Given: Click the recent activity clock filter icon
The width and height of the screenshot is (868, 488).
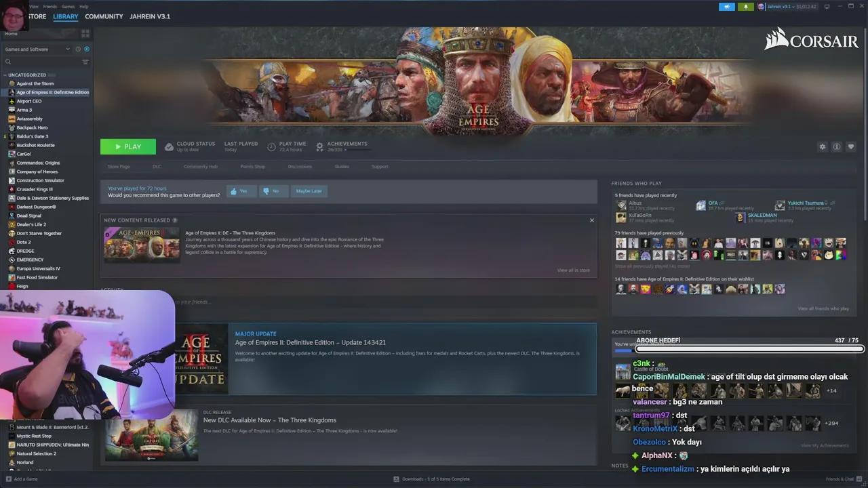Looking at the screenshot, I should pyautogui.click(x=78, y=49).
